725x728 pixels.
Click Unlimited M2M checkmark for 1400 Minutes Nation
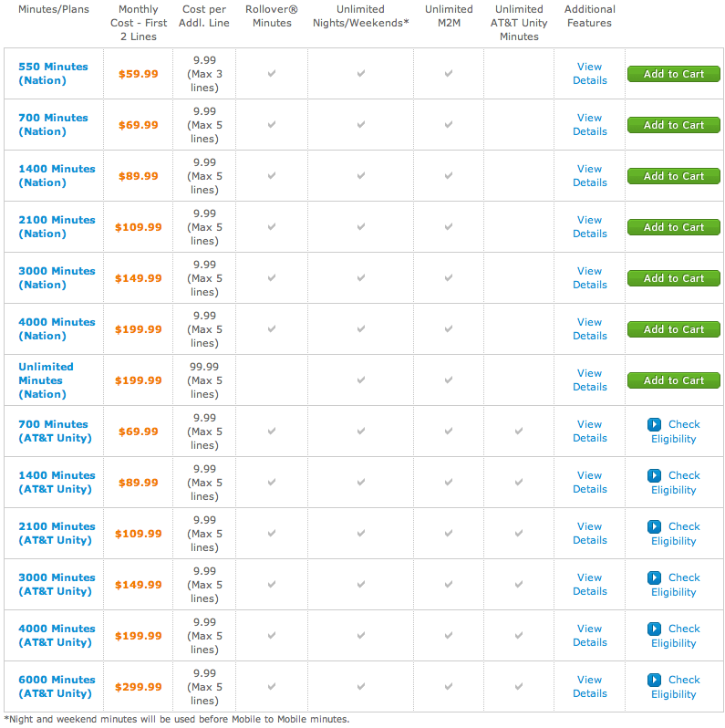point(449,176)
